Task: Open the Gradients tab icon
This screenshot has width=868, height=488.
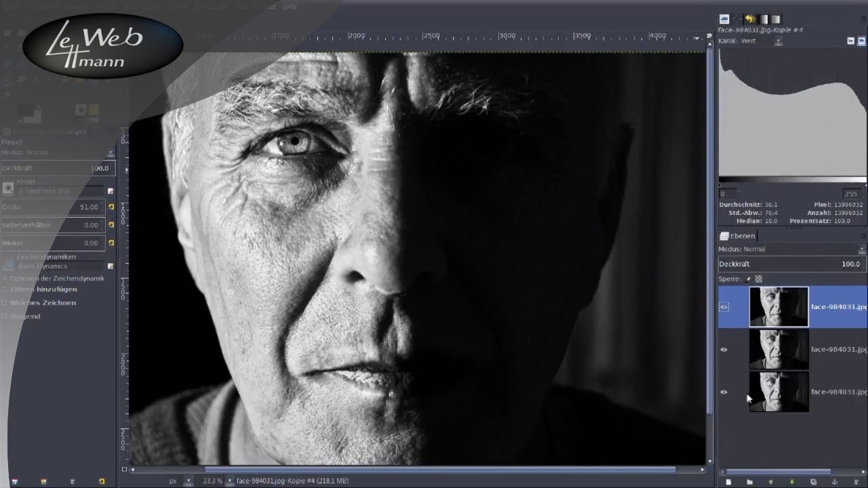Action: coord(764,19)
